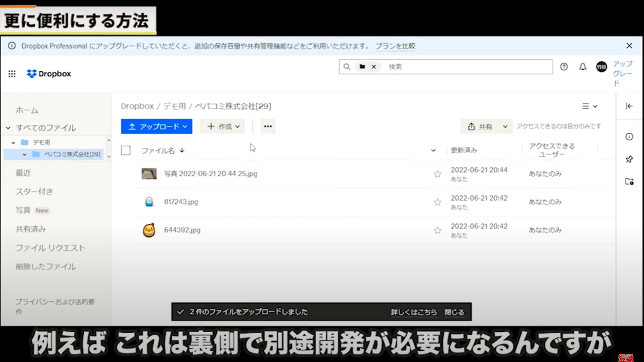Collapse the すべてのファイル section

tap(8, 128)
